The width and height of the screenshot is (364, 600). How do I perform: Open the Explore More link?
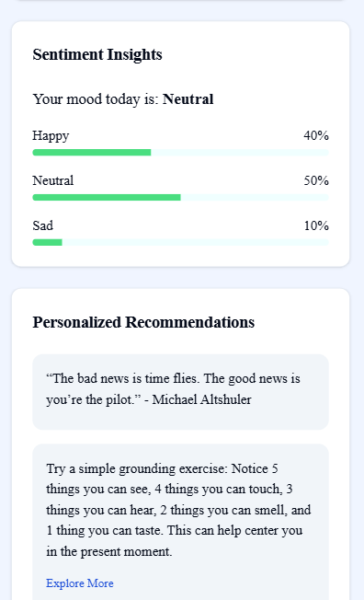pyautogui.click(x=80, y=583)
